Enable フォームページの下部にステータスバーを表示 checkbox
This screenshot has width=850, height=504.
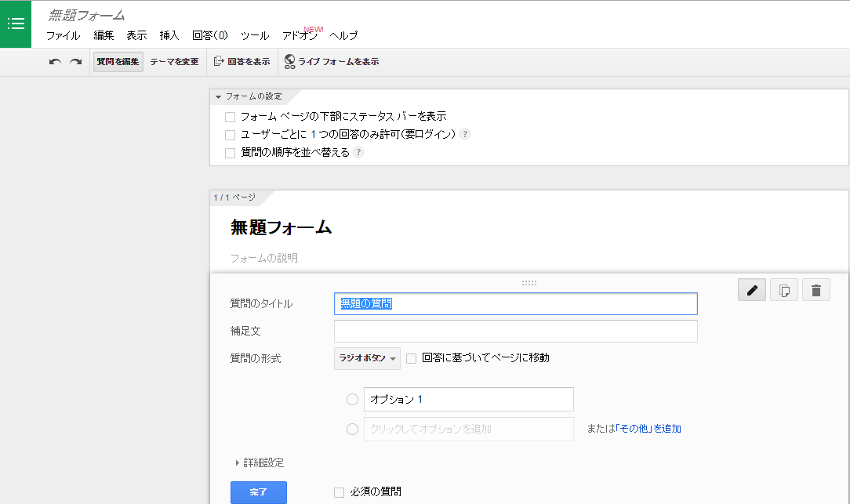(230, 117)
